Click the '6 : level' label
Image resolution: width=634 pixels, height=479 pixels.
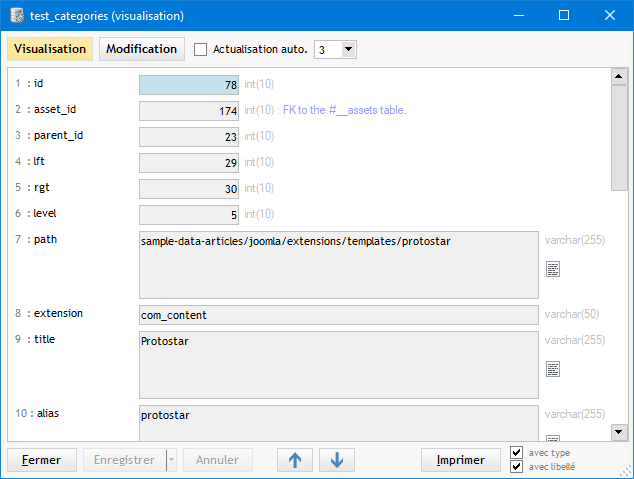[x=36, y=213]
